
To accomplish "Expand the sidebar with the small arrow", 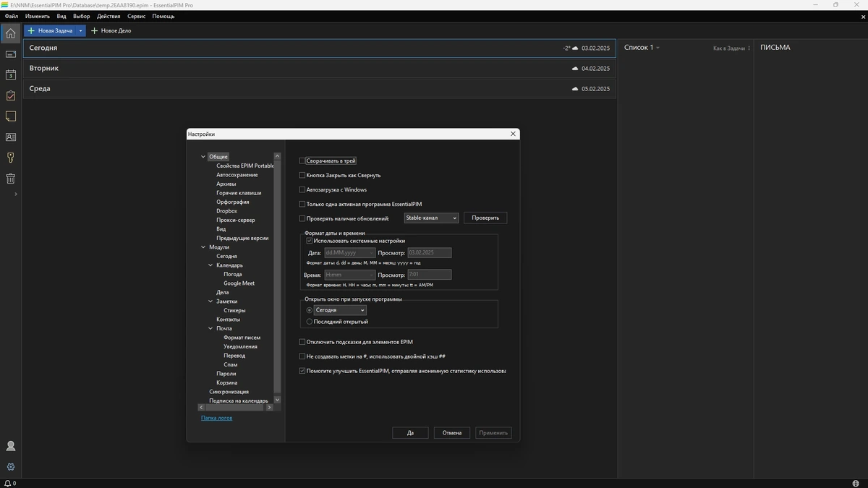I will (x=15, y=194).
